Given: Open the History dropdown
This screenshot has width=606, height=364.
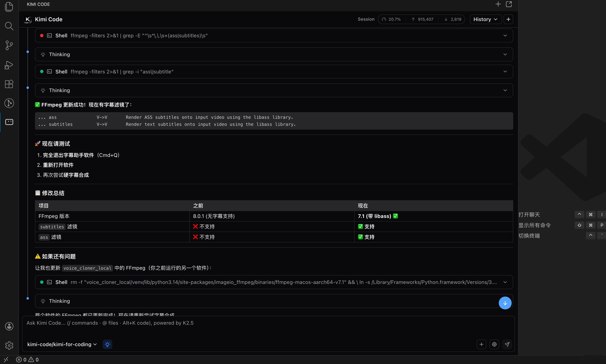Looking at the screenshot, I should click(x=485, y=19).
